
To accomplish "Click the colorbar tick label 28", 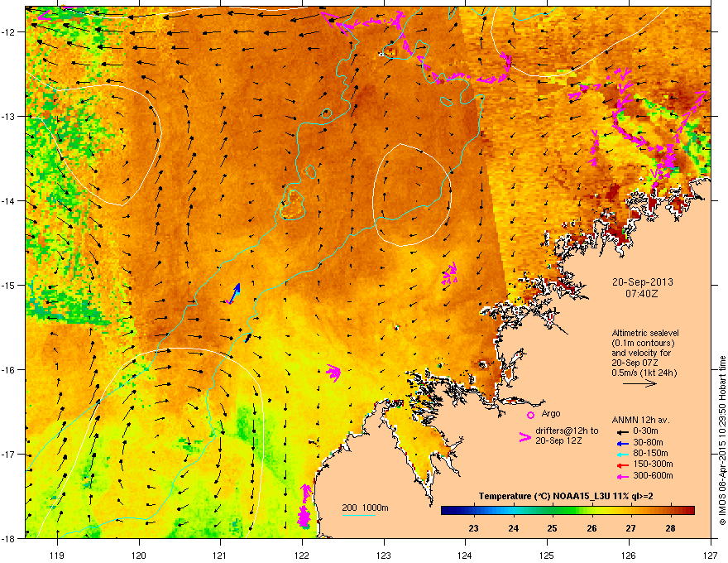I will point(670,528).
